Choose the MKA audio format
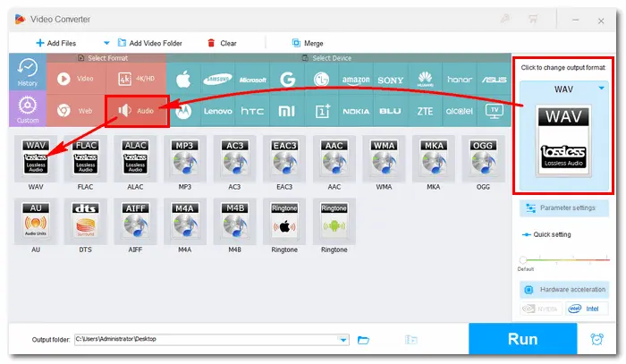 (x=434, y=158)
